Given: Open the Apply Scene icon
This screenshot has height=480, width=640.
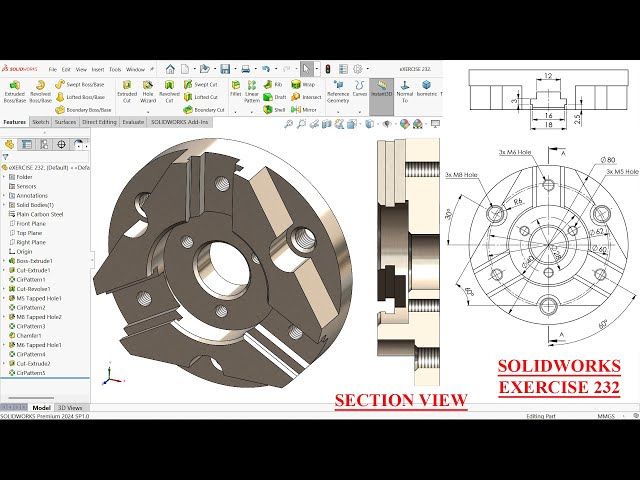Looking at the screenshot, I should click(x=418, y=124).
